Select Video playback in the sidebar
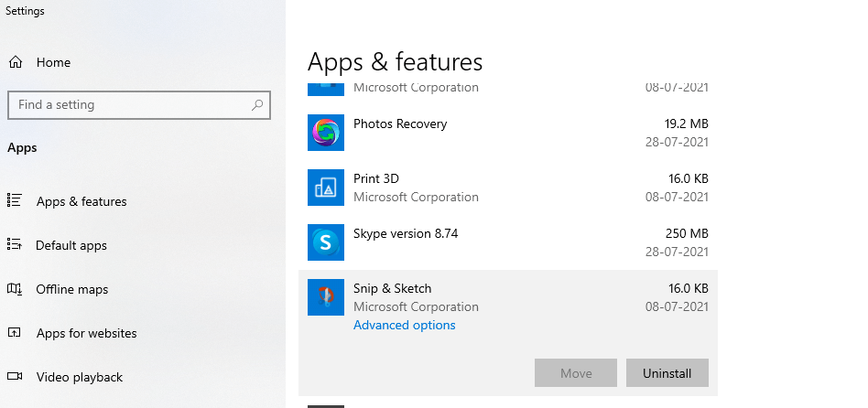The width and height of the screenshot is (868, 408). click(80, 377)
